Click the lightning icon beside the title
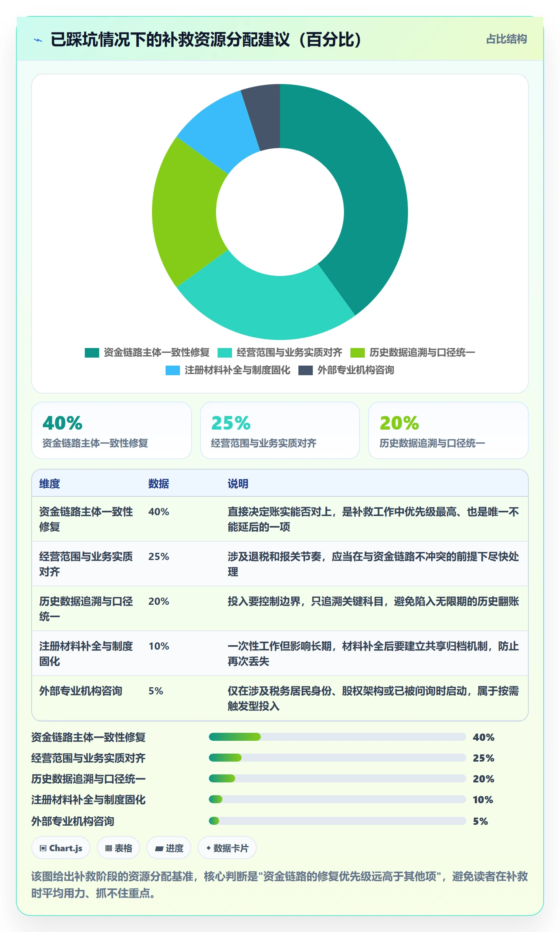This screenshot has height=932, width=560. click(38, 40)
